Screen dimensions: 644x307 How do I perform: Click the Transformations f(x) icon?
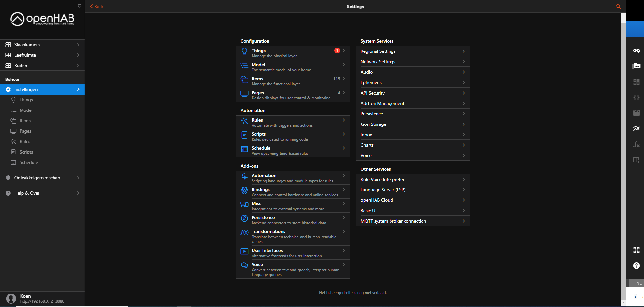244,232
